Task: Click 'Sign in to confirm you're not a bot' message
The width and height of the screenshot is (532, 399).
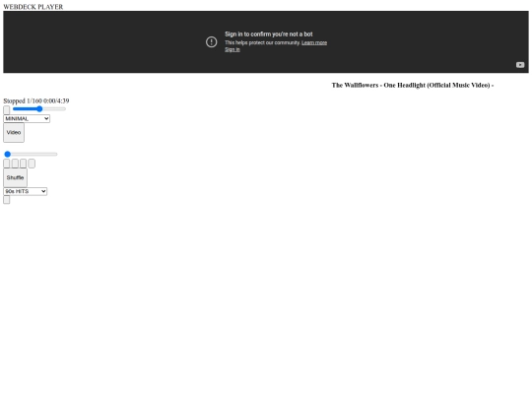Action: click(268, 34)
